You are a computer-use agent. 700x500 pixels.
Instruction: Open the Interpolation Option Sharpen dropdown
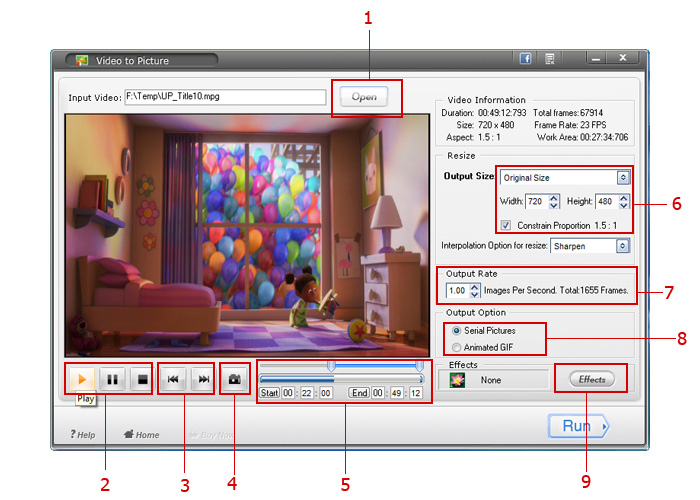click(623, 245)
